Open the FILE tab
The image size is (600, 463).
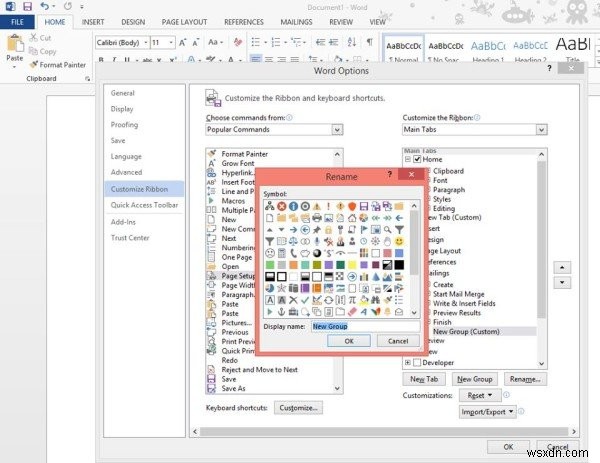click(17, 22)
